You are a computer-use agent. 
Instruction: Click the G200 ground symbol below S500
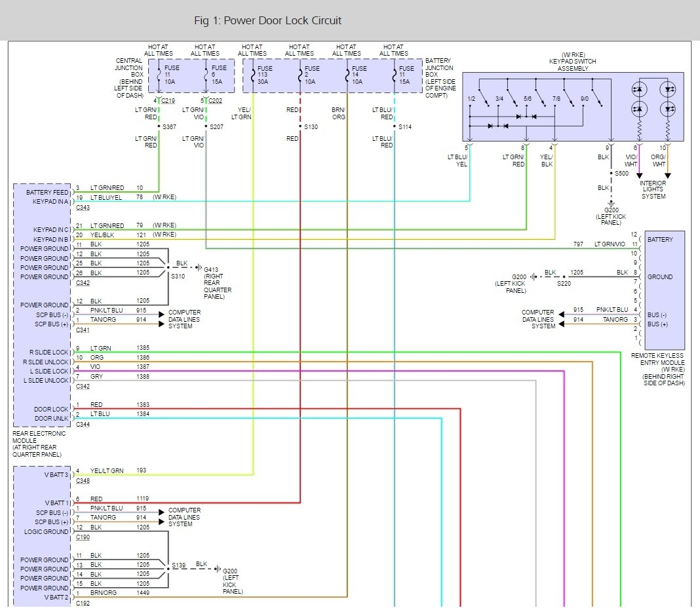[x=611, y=202]
